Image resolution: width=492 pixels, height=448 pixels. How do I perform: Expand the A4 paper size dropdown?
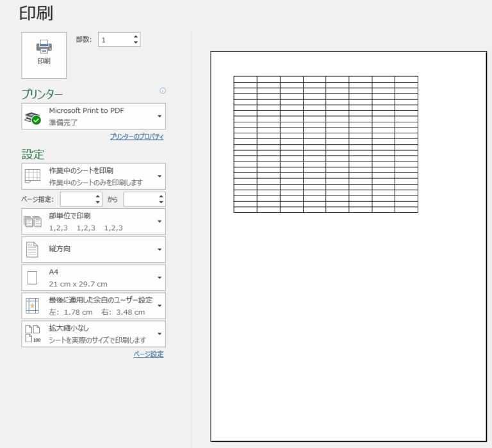click(x=159, y=278)
